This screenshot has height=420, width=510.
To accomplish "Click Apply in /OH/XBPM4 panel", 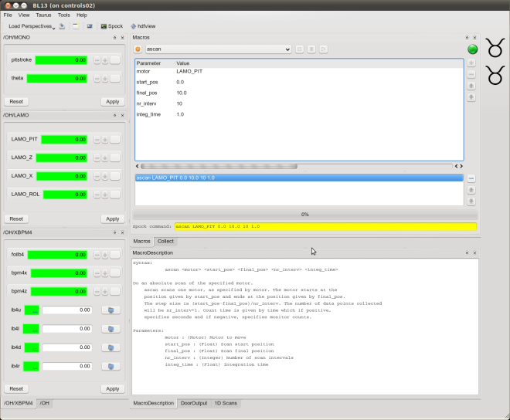I will point(113,389).
